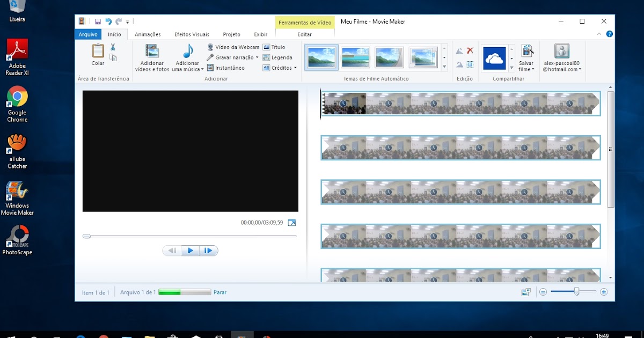This screenshot has width=644, height=338.
Task: View preview in full screen icon
Action: 292,223
